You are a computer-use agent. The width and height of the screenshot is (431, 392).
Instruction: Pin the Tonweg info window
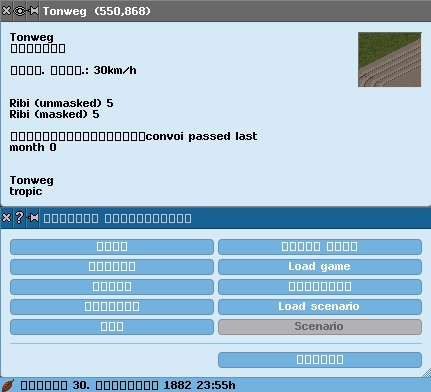[33, 11]
